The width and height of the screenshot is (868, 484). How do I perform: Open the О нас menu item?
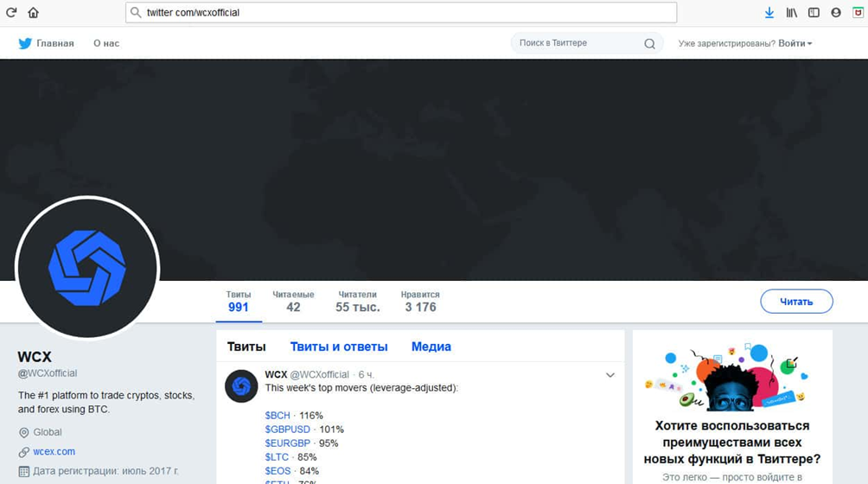pyautogui.click(x=106, y=43)
